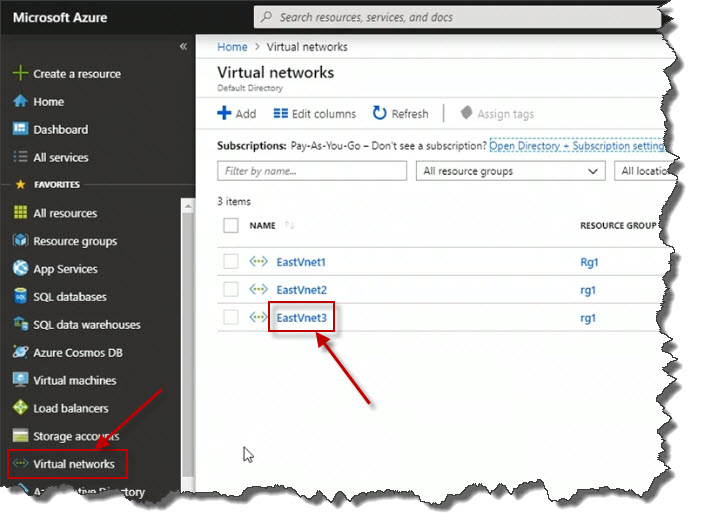
Task: Sort by the NAME column arrows
Action: [x=289, y=225]
